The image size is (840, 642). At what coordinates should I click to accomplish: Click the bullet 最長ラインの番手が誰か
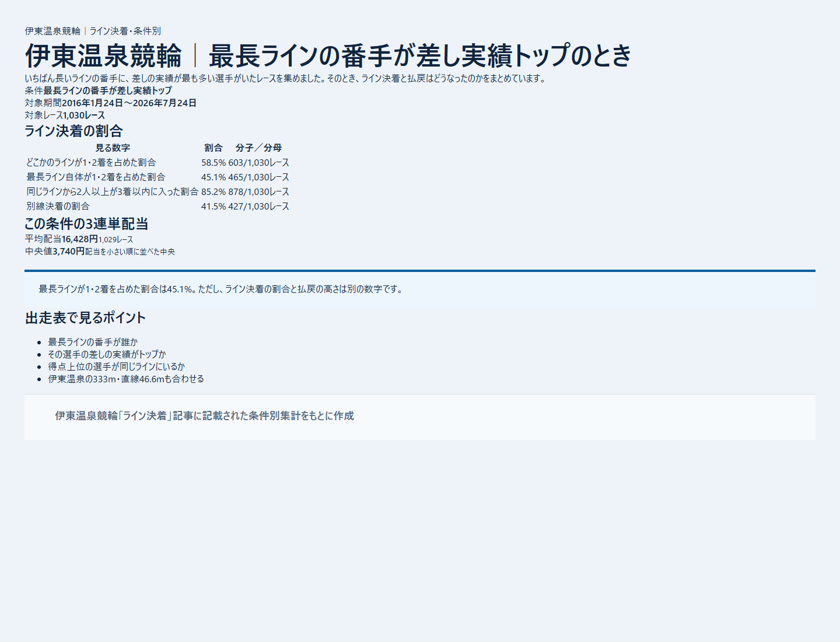coord(93,342)
